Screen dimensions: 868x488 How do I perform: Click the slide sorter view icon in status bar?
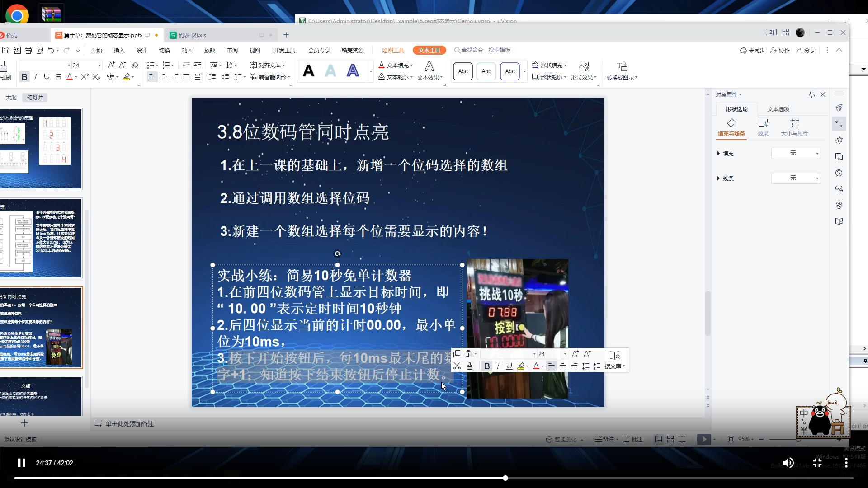[x=670, y=439]
